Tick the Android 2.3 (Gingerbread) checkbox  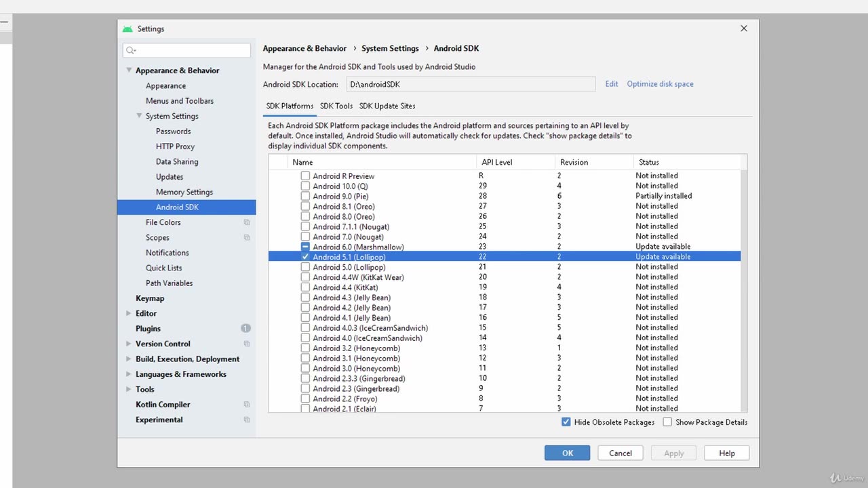click(x=305, y=388)
